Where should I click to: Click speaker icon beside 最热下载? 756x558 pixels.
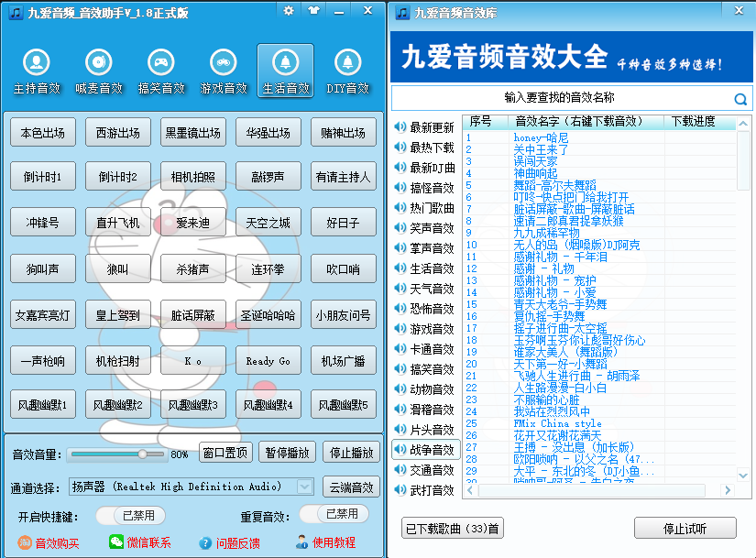[400, 148]
